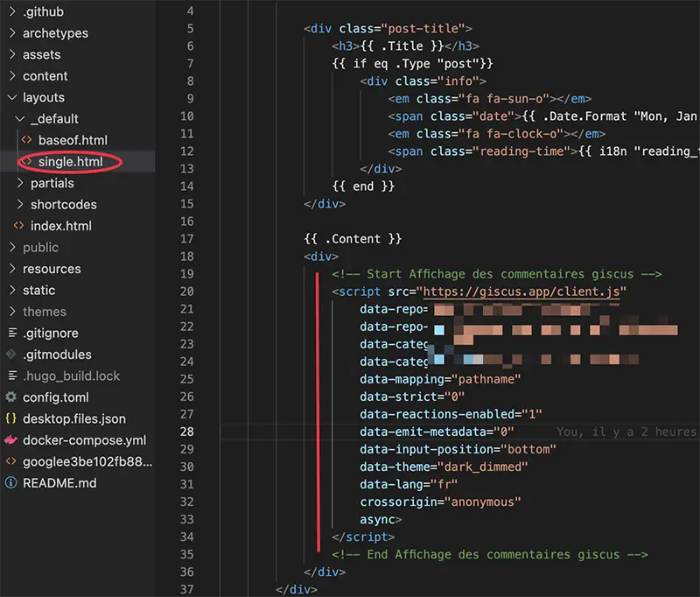Open README.md file
Screen dimensions: 700x597
(x=59, y=483)
